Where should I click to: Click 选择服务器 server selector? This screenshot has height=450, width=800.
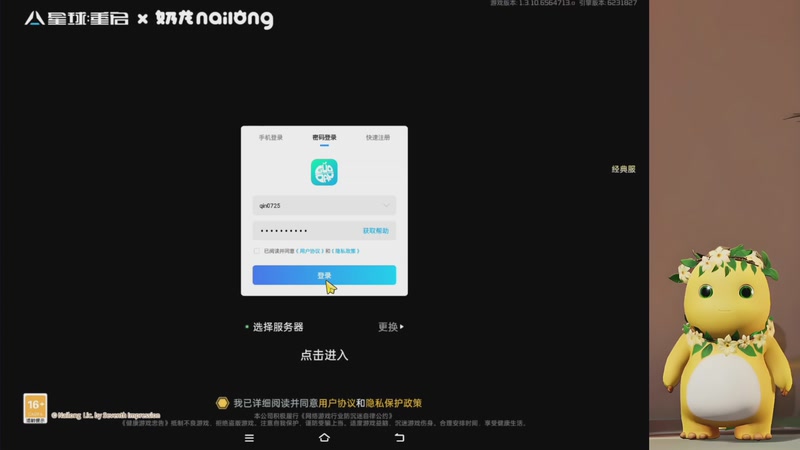click(278, 327)
